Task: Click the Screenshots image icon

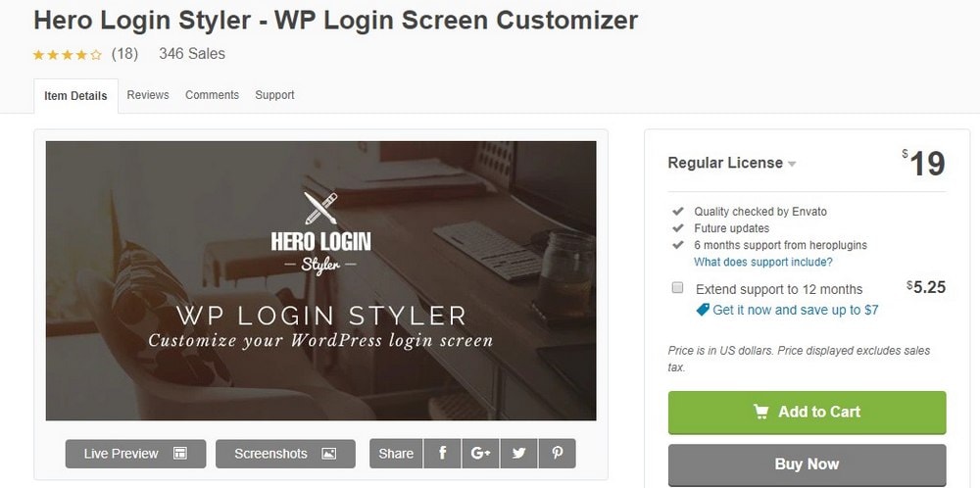Action: point(328,454)
